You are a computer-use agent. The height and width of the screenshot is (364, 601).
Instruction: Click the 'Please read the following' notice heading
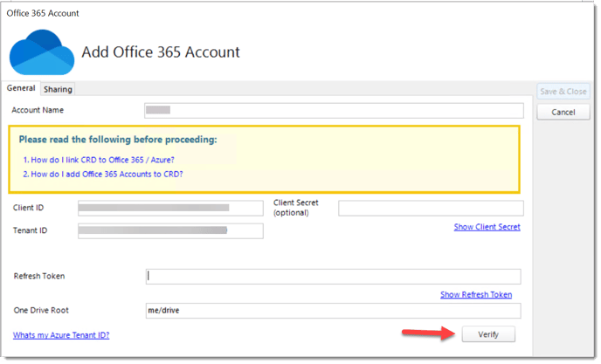(118, 140)
